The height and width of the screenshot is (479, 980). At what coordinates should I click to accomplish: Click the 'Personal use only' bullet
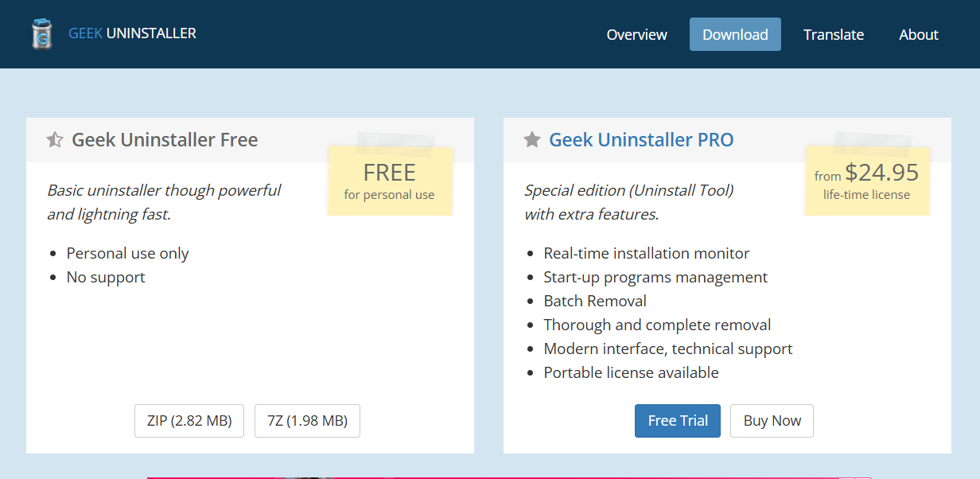click(128, 253)
